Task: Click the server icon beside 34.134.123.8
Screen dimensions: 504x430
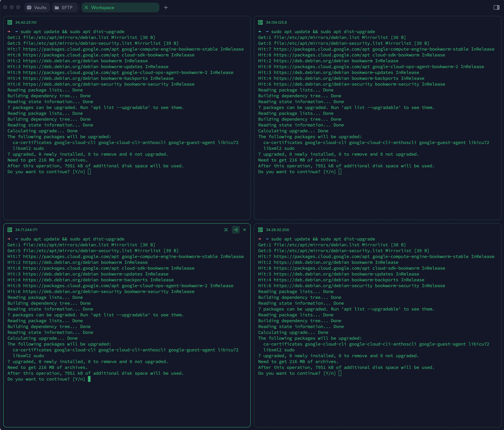Action: [x=260, y=23]
